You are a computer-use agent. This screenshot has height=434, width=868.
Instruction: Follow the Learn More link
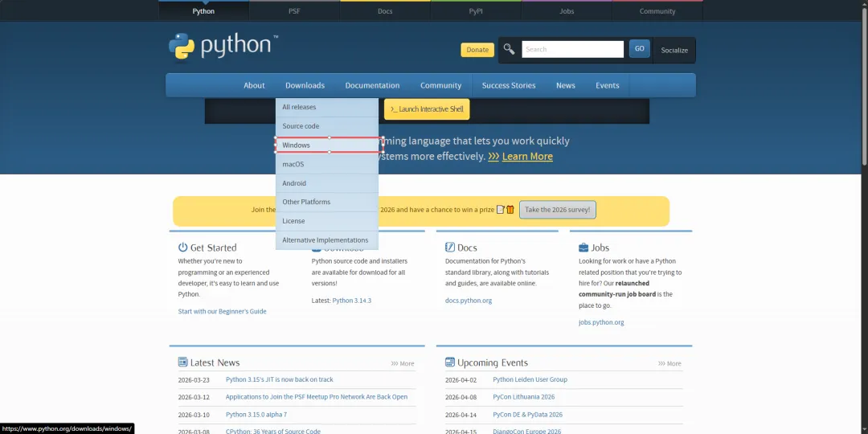(x=527, y=157)
